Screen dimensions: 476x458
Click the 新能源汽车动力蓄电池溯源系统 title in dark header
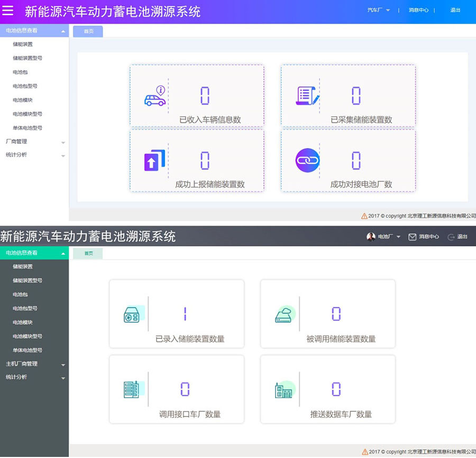pyautogui.click(x=88, y=236)
